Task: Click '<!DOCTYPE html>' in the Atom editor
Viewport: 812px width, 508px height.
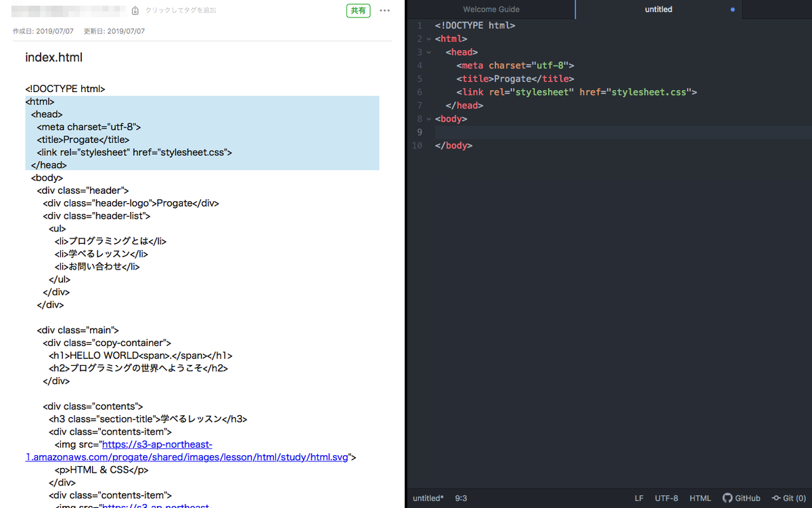Action: [475, 26]
